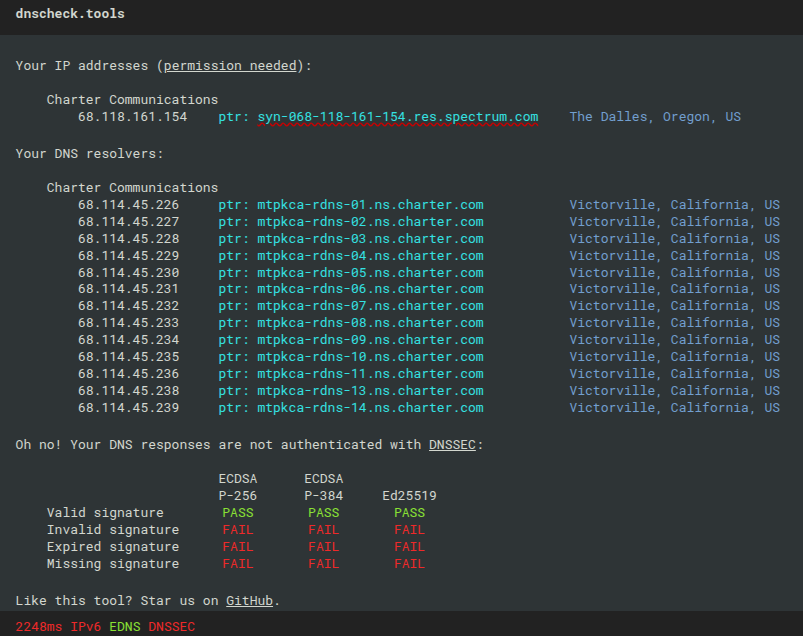This screenshot has height=636, width=803.
Task: Click 'Your DNS resolvers:' heading
Action: point(90,154)
